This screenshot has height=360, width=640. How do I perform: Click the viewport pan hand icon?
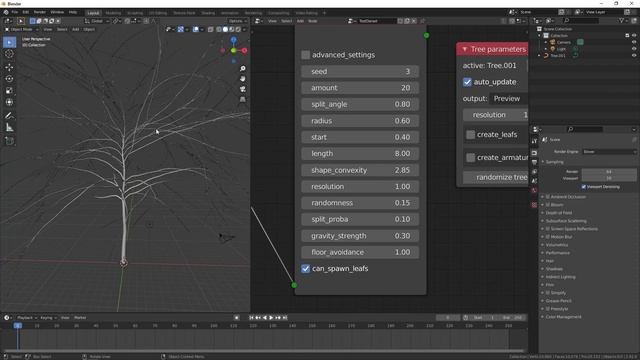coord(243,79)
